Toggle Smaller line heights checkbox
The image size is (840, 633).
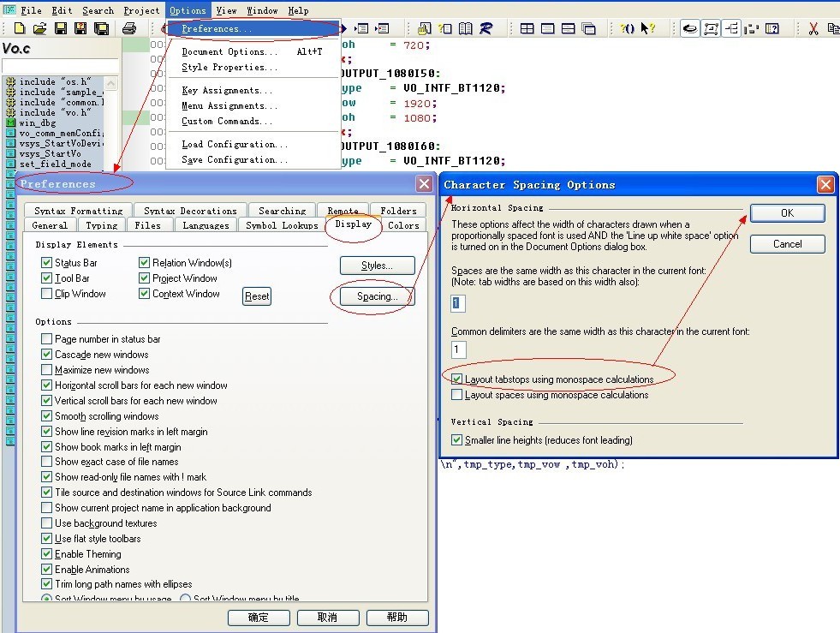[x=457, y=440]
